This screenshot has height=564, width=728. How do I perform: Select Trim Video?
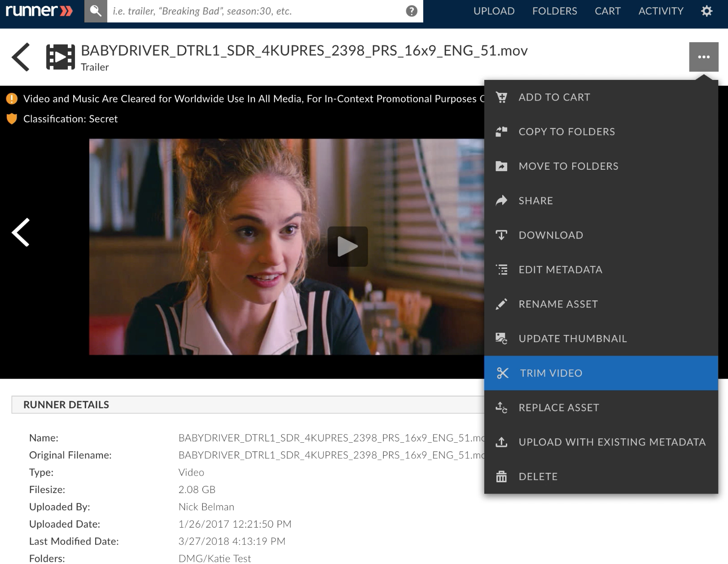(601, 373)
